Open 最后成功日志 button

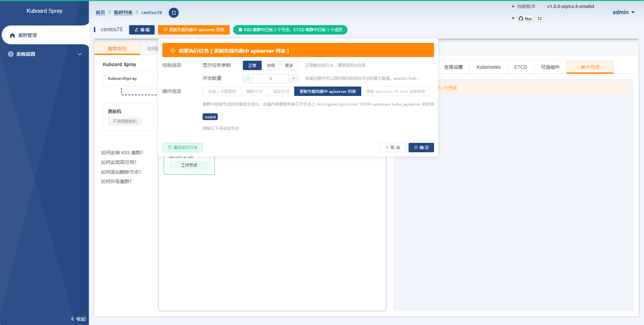(x=182, y=148)
